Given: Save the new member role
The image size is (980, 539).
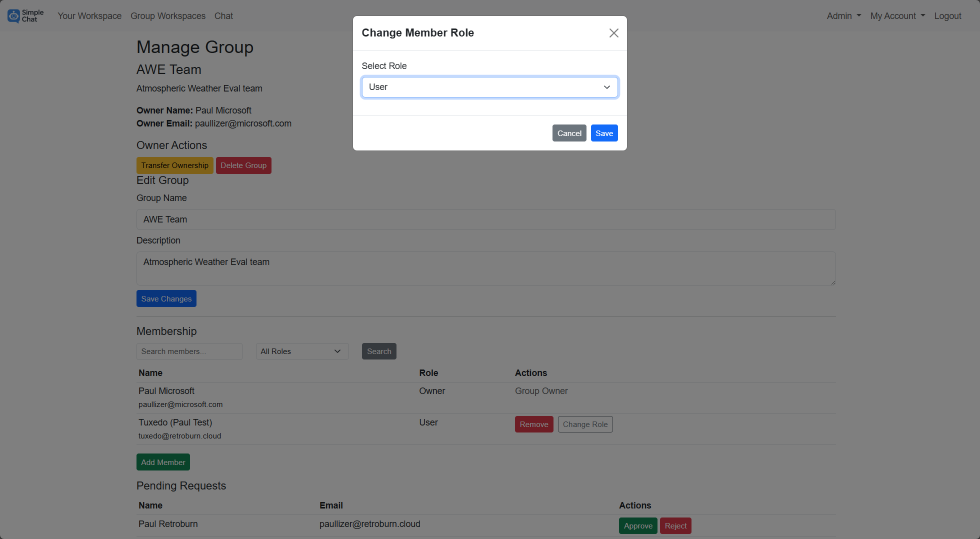Looking at the screenshot, I should [604, 133].
